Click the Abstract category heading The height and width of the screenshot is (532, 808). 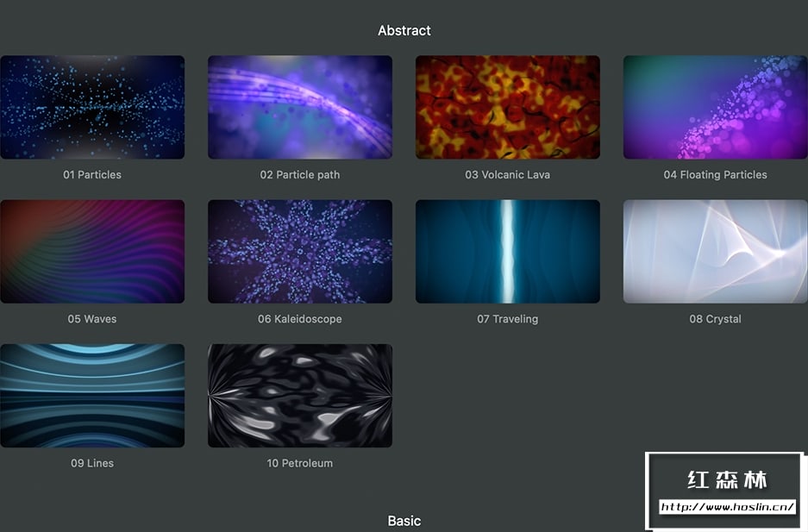[x=404, y=30]
